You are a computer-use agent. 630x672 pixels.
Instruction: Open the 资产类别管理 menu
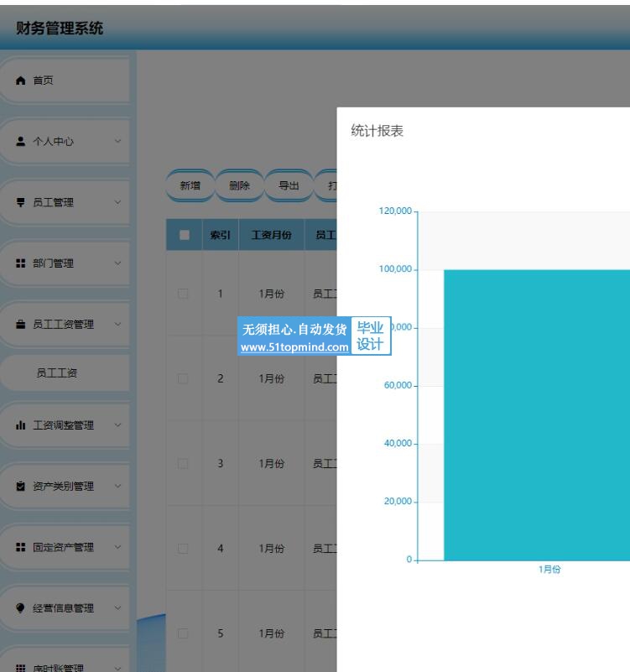(65, 486)
